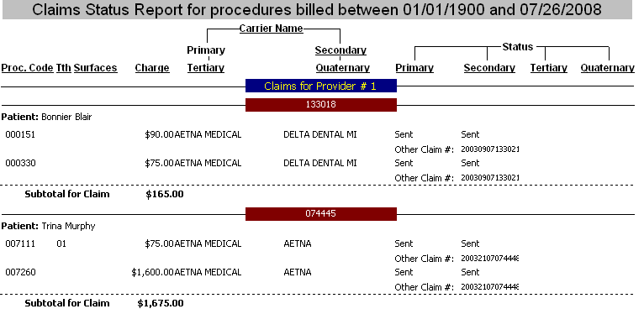Screen dimensions: 644x314
Task: Select the Secondary status header
Action: [x=489, y=68]
